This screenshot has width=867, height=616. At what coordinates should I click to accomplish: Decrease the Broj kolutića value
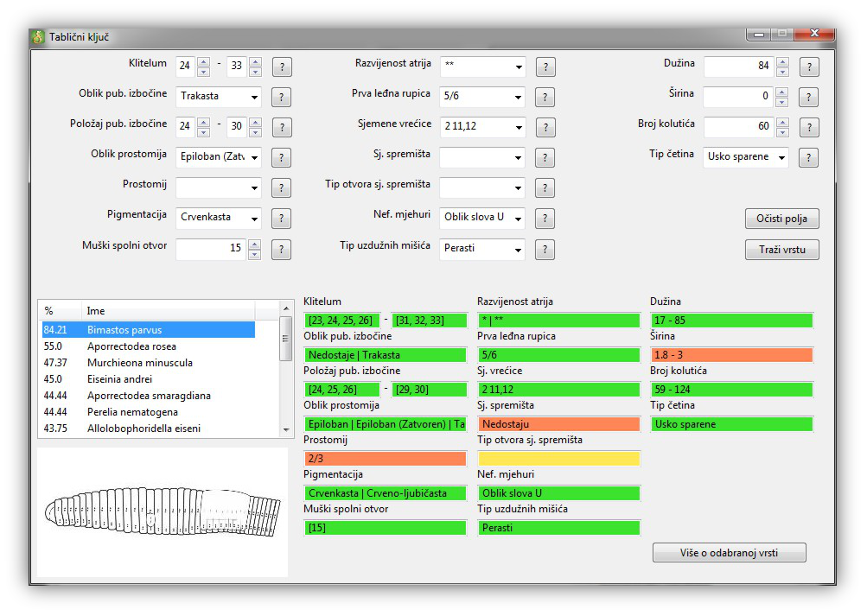point(782,132)
